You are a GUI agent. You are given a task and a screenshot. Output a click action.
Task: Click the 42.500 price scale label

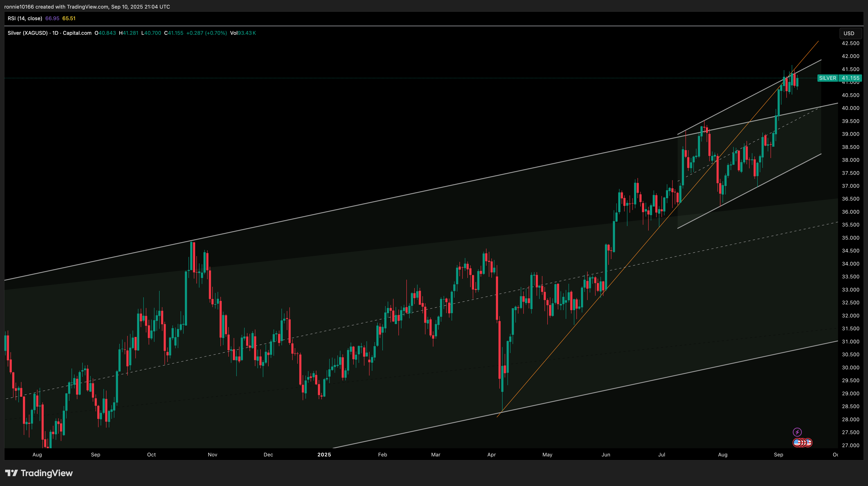pyautogui.click(x=850, y=43)
